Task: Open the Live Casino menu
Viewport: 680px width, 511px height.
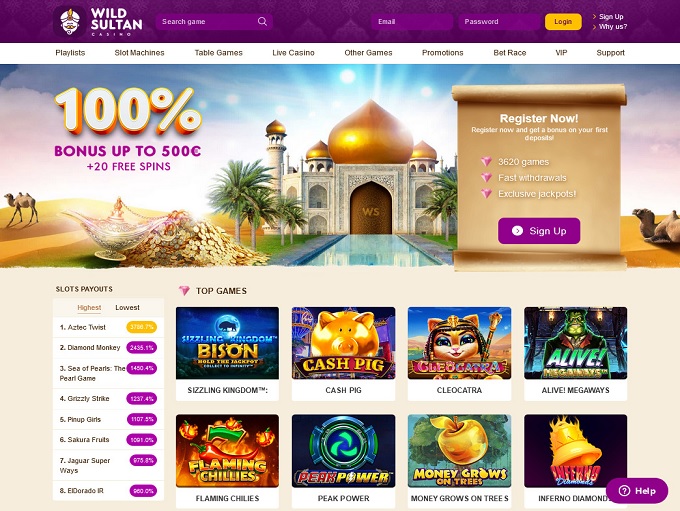Action: pyautogui.click(x=293, y=53)
